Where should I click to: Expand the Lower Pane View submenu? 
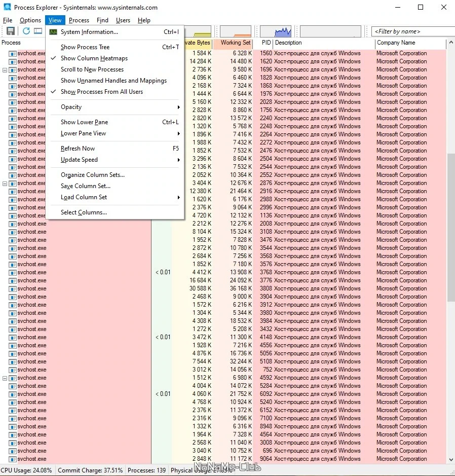[115, 133]
